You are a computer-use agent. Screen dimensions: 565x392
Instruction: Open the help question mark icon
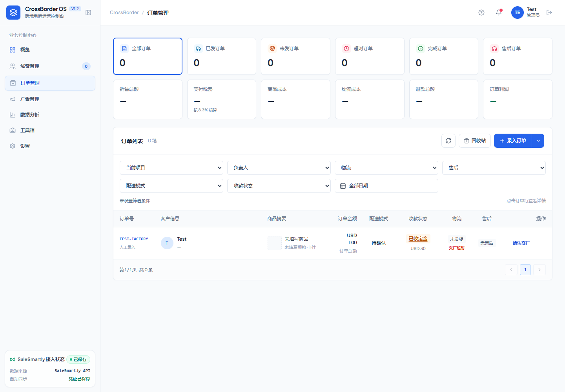(x=481, y=13)
